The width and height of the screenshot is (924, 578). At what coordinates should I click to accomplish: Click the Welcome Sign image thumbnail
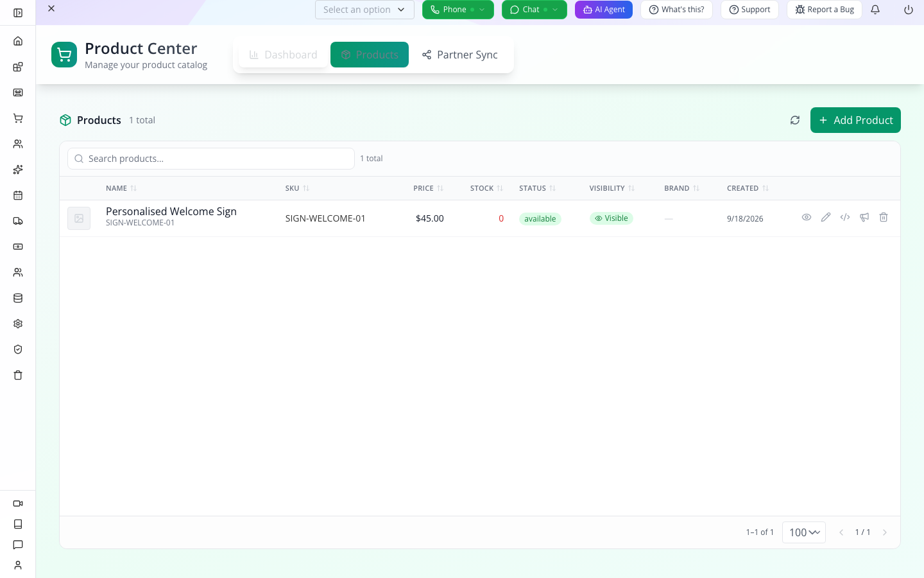click(x=79, y=218)
